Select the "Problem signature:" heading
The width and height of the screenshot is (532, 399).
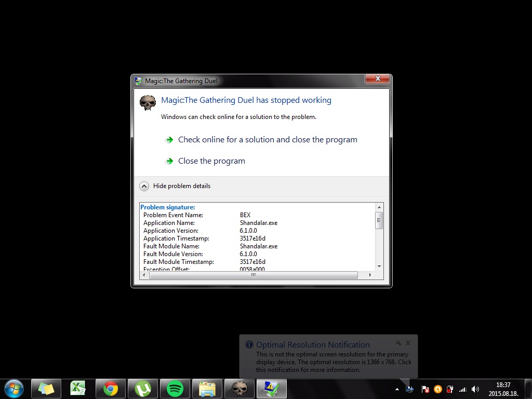coord(168,207)
